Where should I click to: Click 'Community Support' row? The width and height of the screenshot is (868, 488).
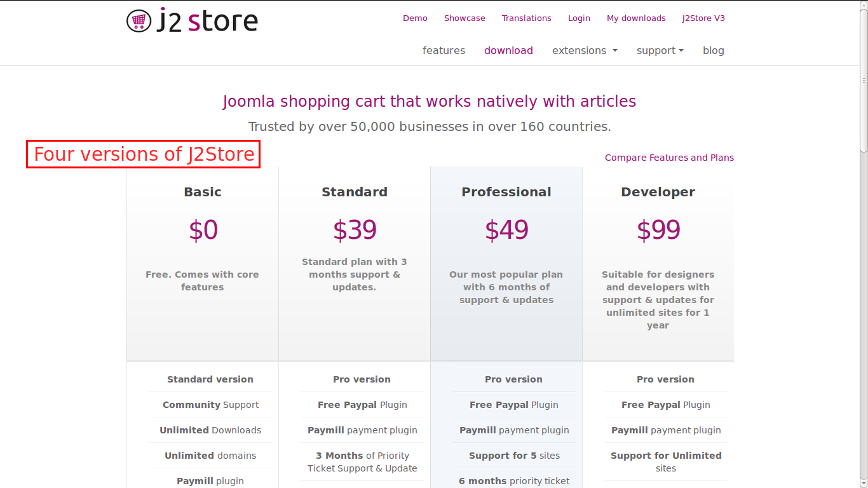(x=210, y=405)
